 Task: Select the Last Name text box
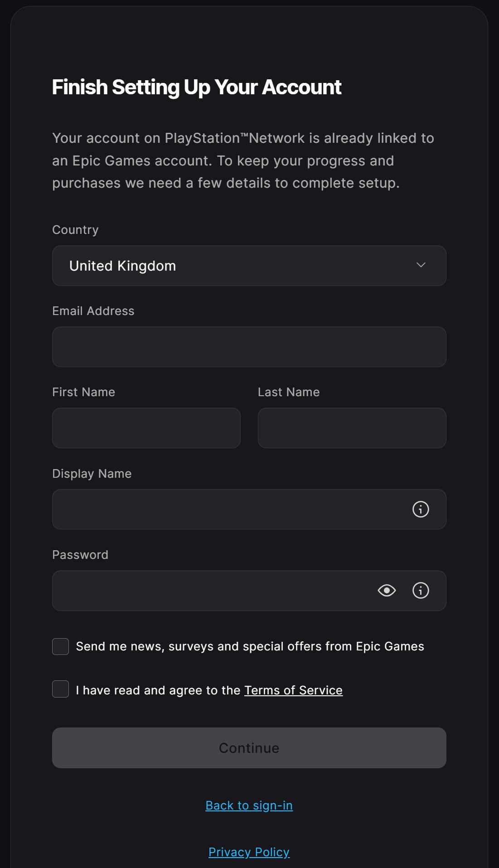(x=352, y=428)
